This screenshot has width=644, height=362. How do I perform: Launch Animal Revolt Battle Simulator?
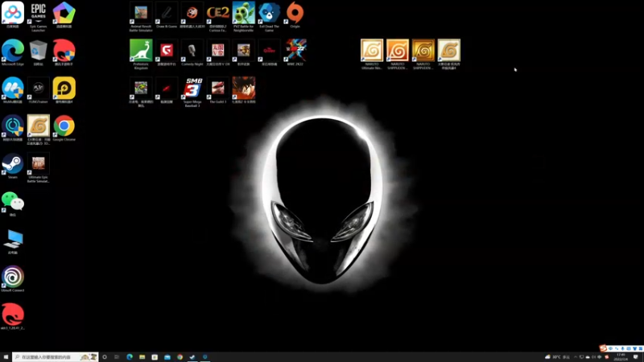141,17
